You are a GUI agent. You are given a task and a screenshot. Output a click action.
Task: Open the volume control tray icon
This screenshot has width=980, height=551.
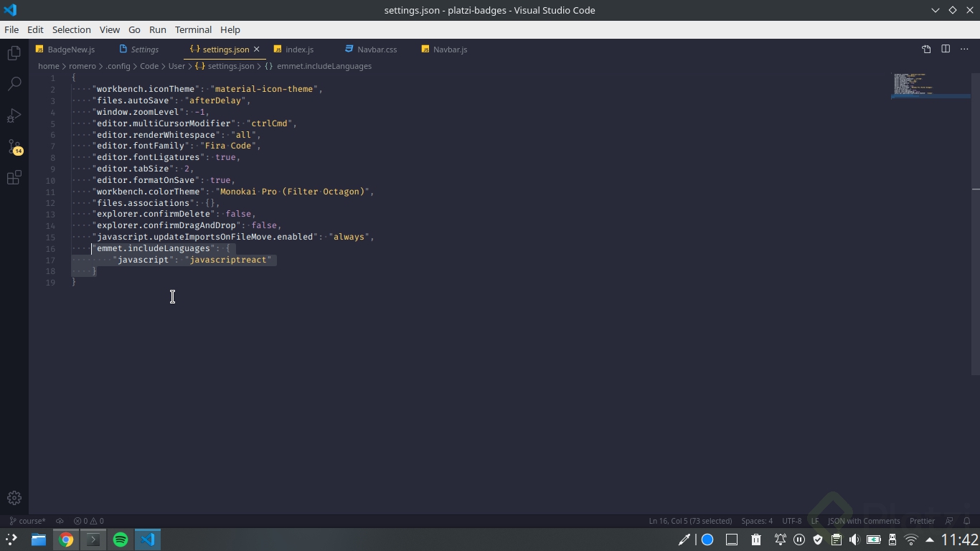click(854, 540)
